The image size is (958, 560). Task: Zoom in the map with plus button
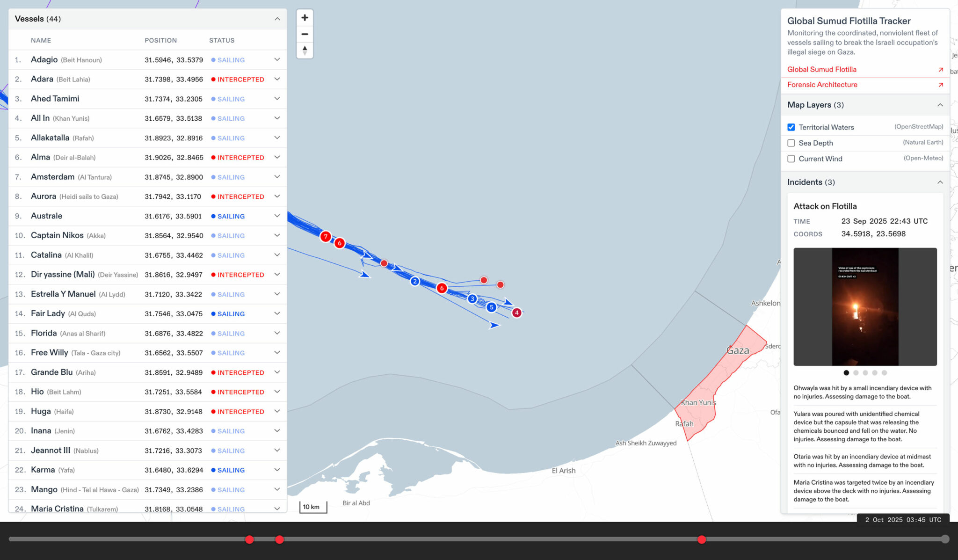pos(305,18)
